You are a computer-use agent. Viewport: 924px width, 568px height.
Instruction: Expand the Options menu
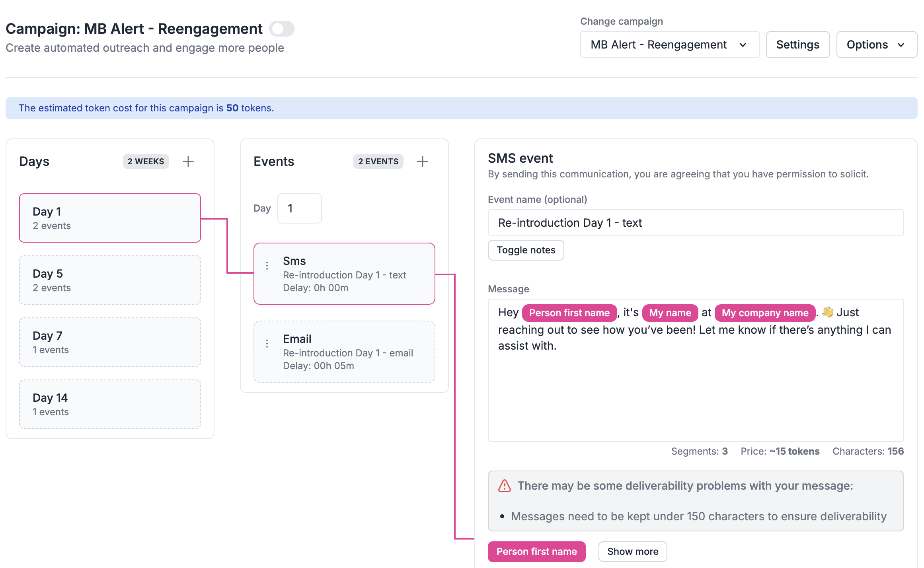click(x=876, y=44)
